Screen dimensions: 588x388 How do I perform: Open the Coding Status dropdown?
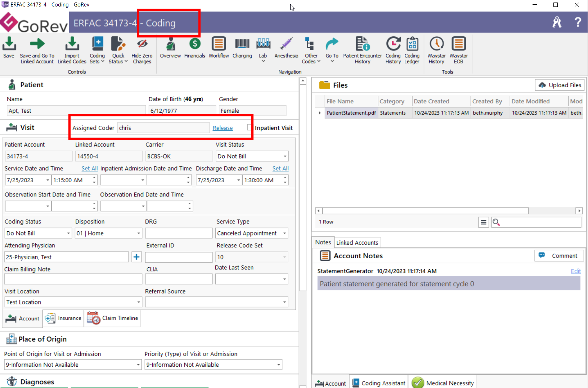(68, 233)
